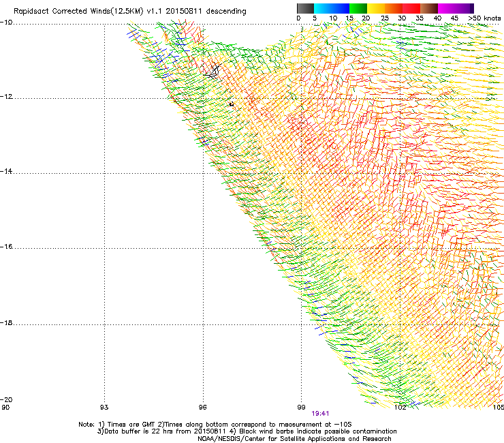This screenshot has height=443, width=504.
Task: Click the Rapidscat Corrected Winds title text
Action: pyautogui.click(x=130, y=12)
